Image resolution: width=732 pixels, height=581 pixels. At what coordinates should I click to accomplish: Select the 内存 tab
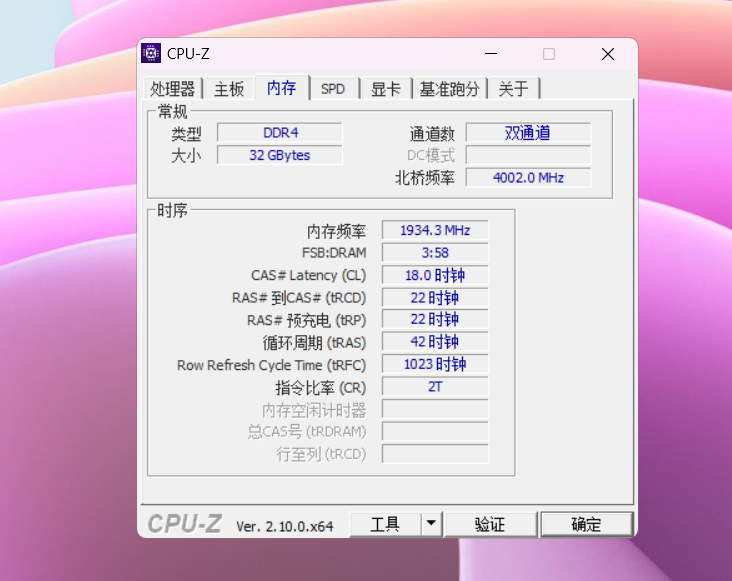pyautogui.click(x=282, y=87)
